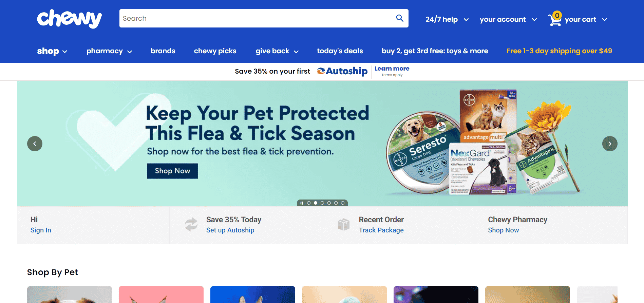644x303 pixels.
Task: Expand the your account dropdown
Action: point(508,19)
